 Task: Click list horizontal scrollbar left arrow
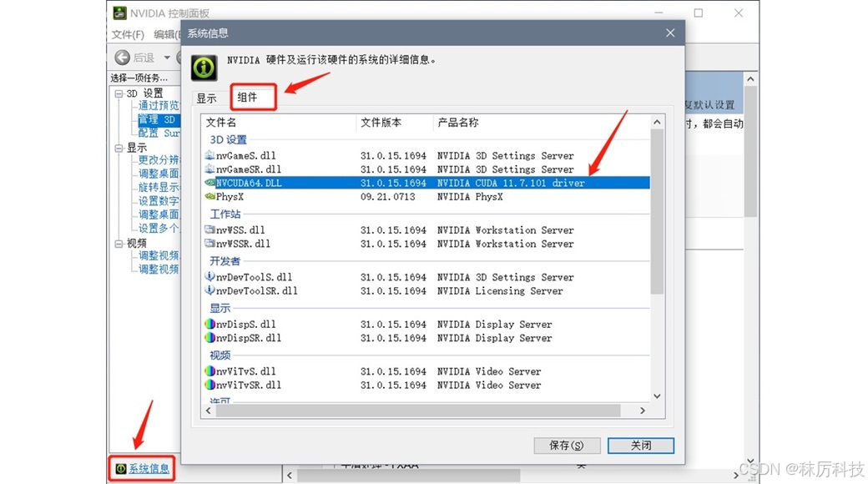click(x=208, y=411)
